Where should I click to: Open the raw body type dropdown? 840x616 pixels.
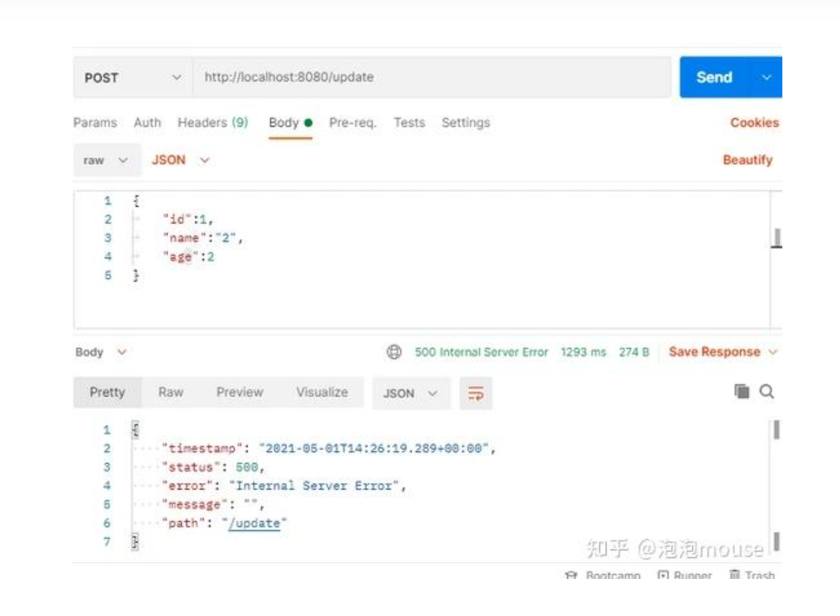tap(106, 160)
